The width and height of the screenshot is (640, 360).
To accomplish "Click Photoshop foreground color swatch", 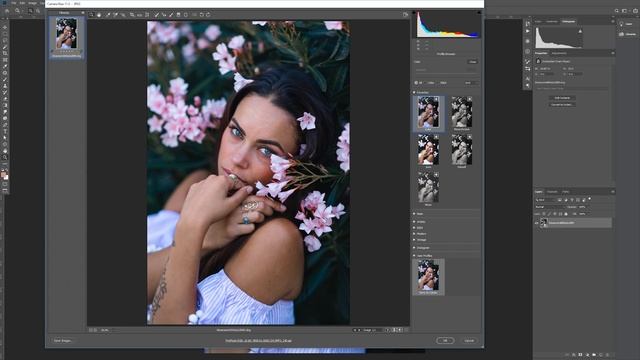I will 3,174.
